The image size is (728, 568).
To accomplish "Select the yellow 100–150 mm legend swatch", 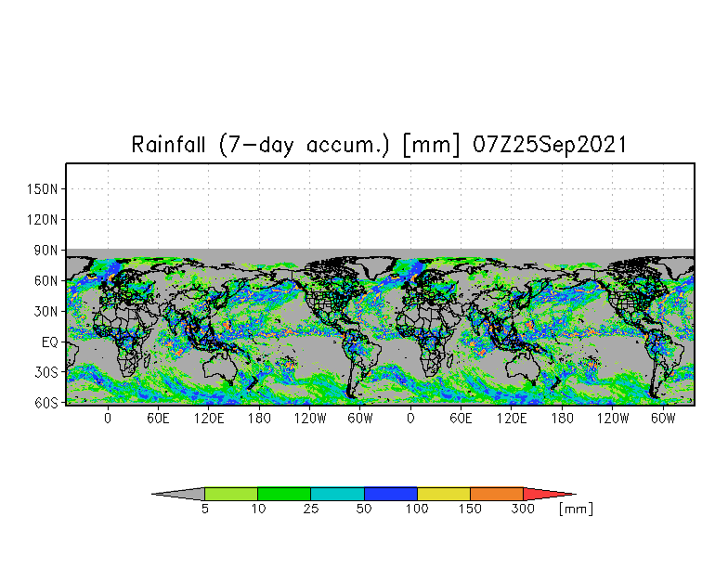I will pyautogui.click(x=444, y=494).
